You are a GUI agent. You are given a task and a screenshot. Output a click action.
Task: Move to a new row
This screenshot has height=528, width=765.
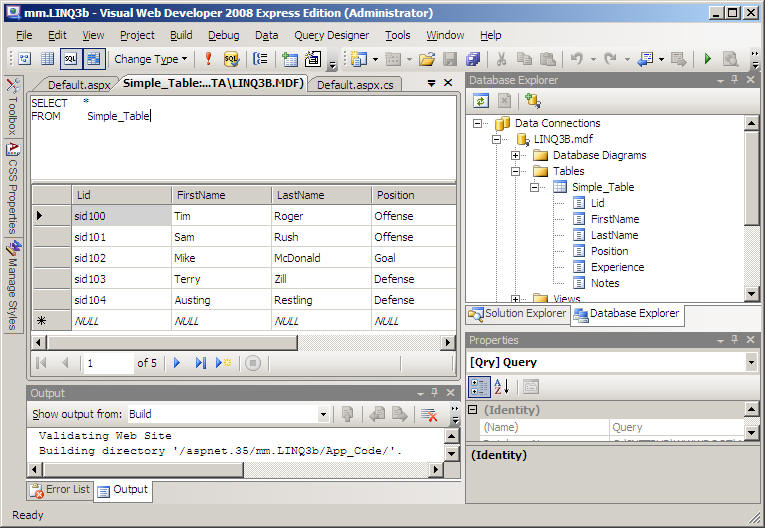coord(223,363)
